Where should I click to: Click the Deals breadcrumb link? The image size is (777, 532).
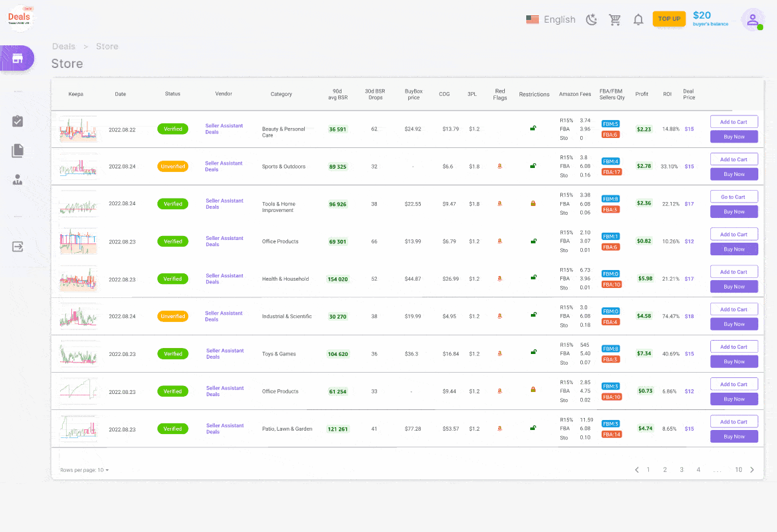[x=64, y=47]
